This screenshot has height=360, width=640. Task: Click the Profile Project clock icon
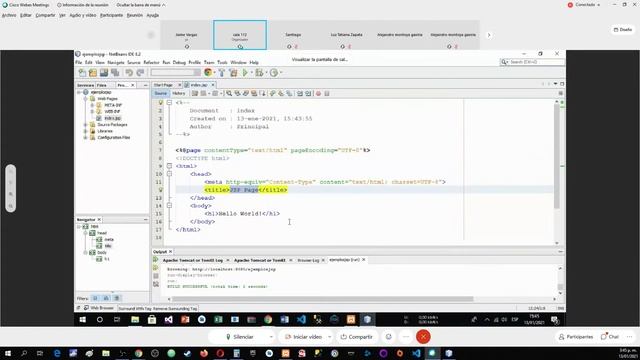pyautogui.click(x=274, y=73)
